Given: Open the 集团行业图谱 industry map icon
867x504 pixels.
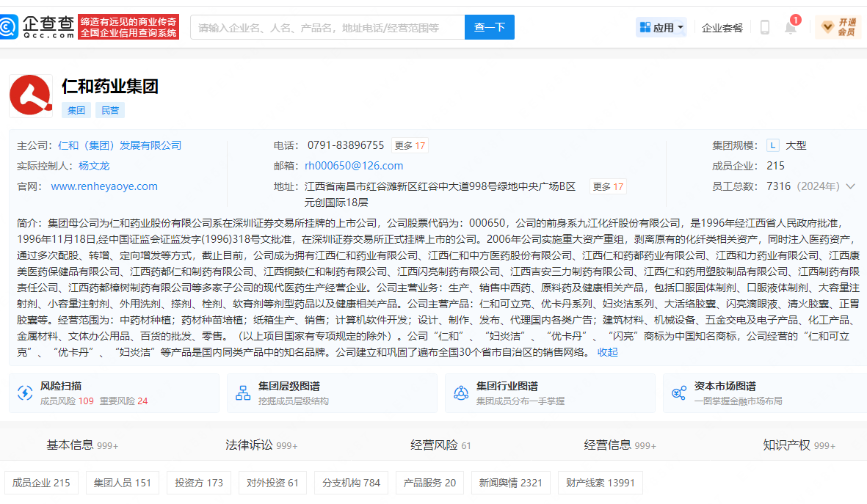Looking at the screenshot, I should click(x=461, y=393).
